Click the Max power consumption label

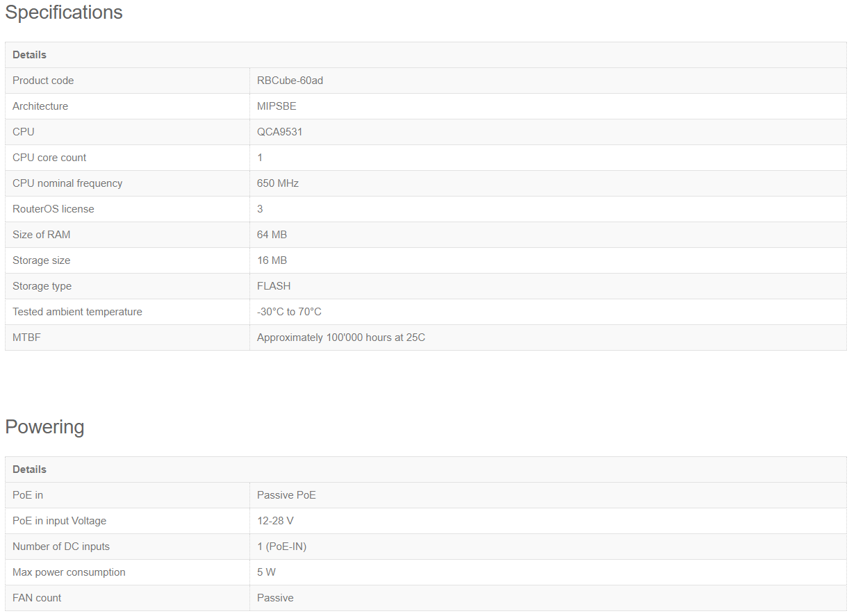69,572
